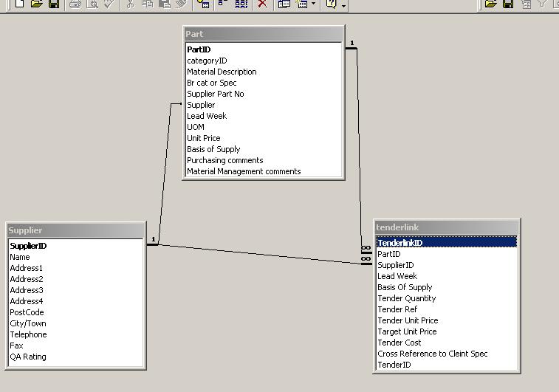The width and height of the screenshot is (559, 392).
Task: Click the Database Window icon
Action: click(x=284, y=4)
